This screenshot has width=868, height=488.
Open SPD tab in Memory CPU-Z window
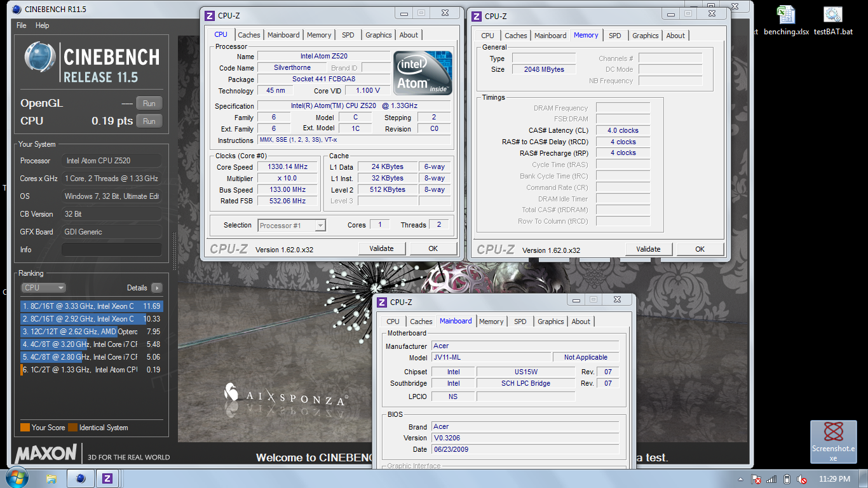tap(614, 36)
